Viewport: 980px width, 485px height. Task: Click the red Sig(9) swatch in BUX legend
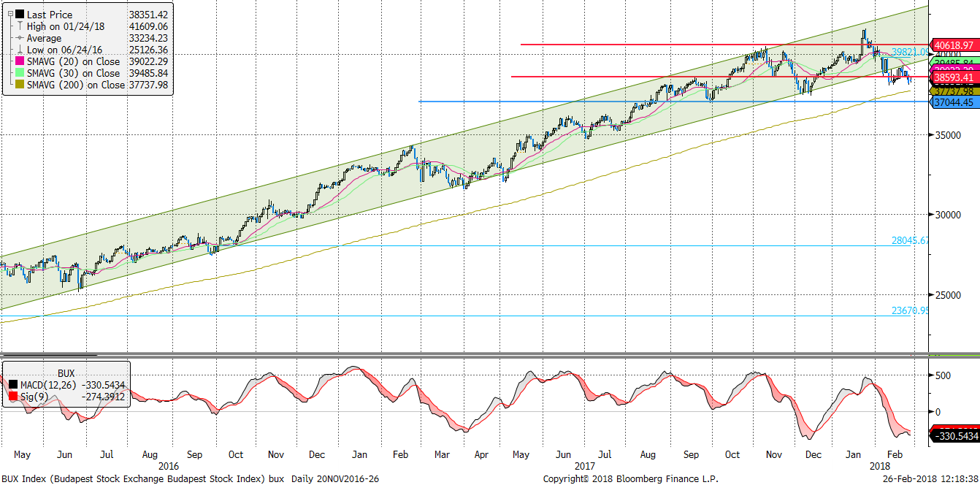point(13,396)
